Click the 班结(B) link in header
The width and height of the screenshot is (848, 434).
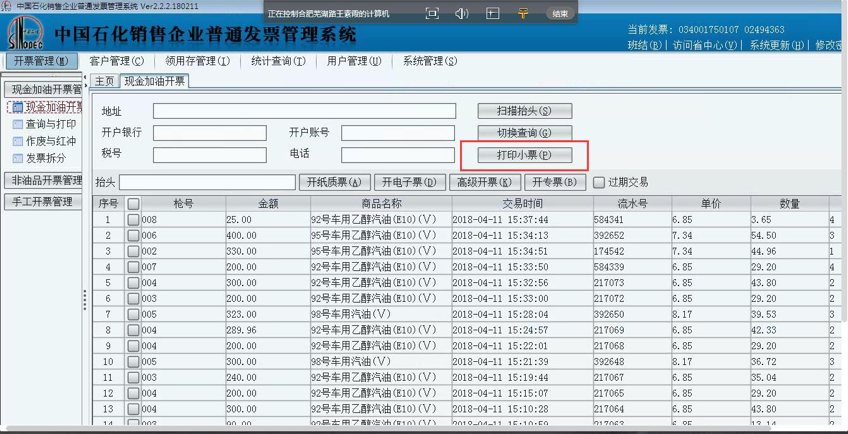click(x=645, y=45)
